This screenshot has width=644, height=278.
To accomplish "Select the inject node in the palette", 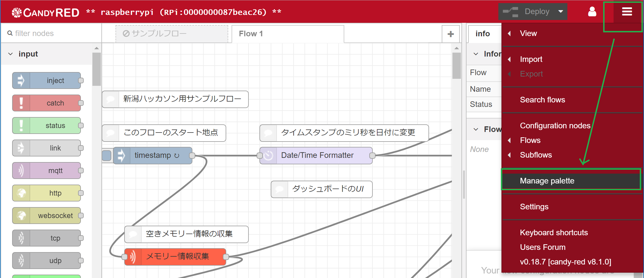I will (47, 80).
